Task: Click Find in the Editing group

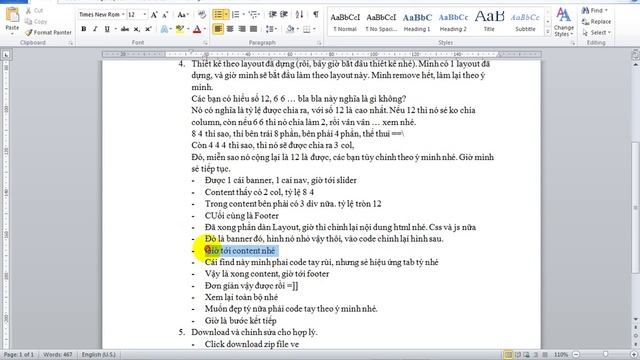Action: (x=595, y=10)
